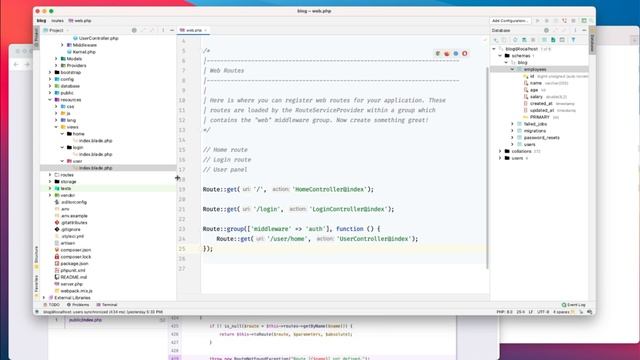Screen dimensions: 640x360
Task: Select Kernel.php in project tree
Action: [84, 52]
